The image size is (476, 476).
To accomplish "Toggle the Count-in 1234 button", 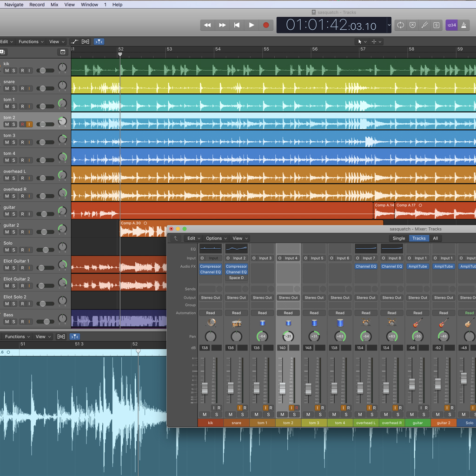I will click(x=451, y=25).
